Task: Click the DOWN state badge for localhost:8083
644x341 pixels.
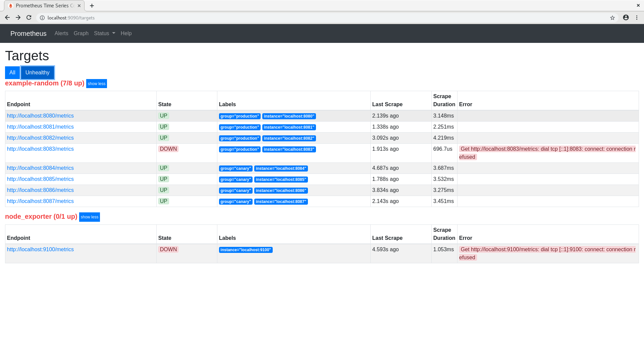Action: point(168,149)
